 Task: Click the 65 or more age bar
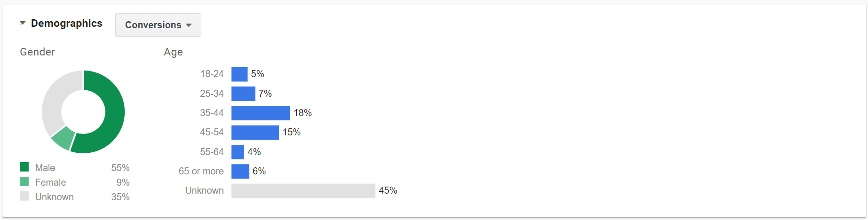(240, 171)
